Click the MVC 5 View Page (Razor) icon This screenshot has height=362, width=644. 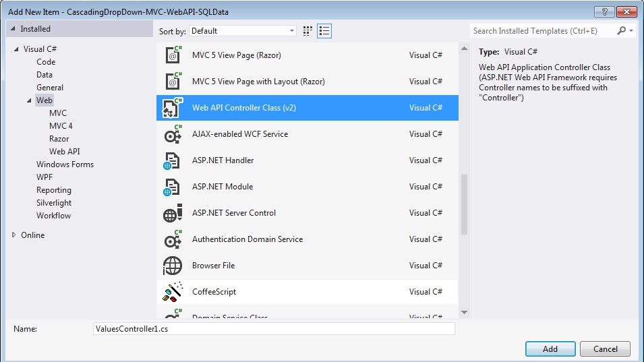click(173, 55)
